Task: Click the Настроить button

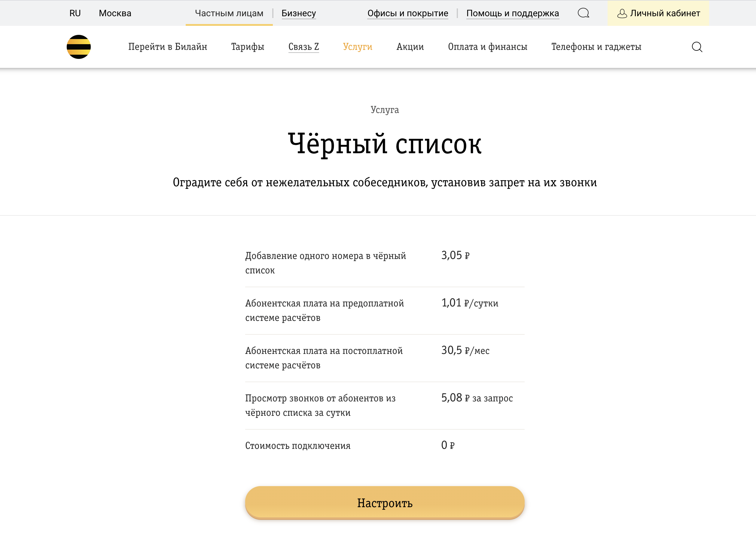Action: coord(384,503)
